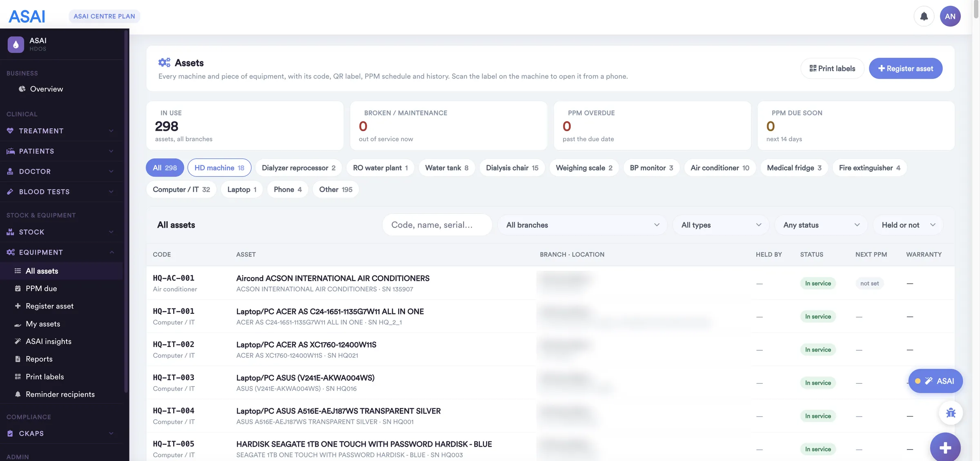
Task: Select the All 298 filter chip
Action: 165,168
